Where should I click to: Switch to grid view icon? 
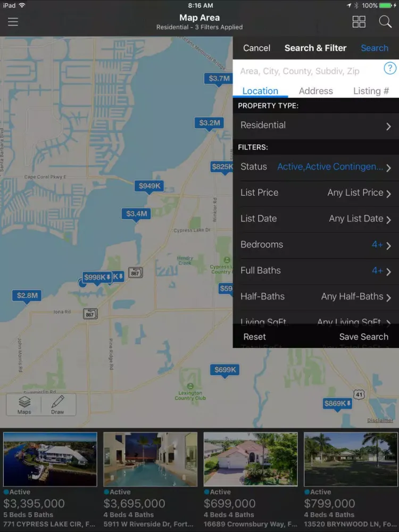pos(359,22)
